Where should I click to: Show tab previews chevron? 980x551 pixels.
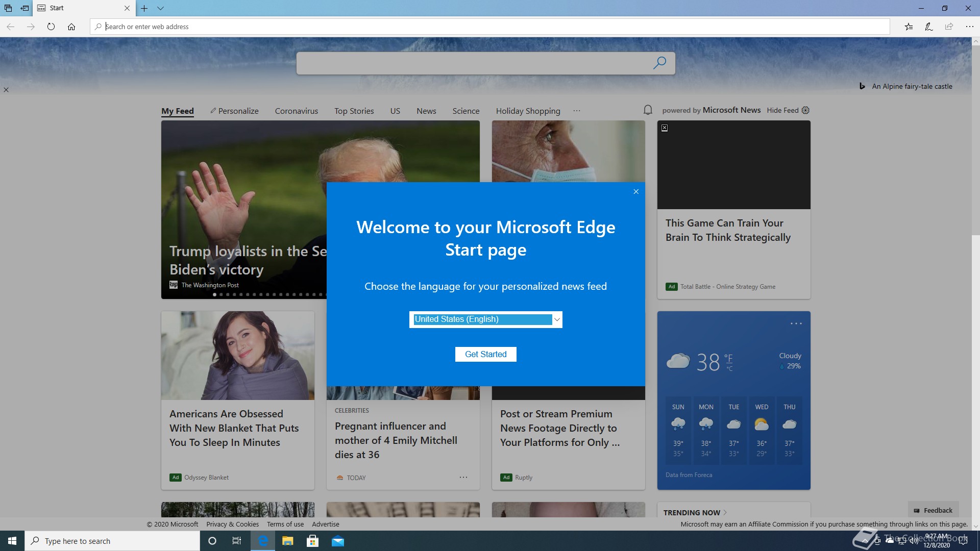click(x=160, y=8)
